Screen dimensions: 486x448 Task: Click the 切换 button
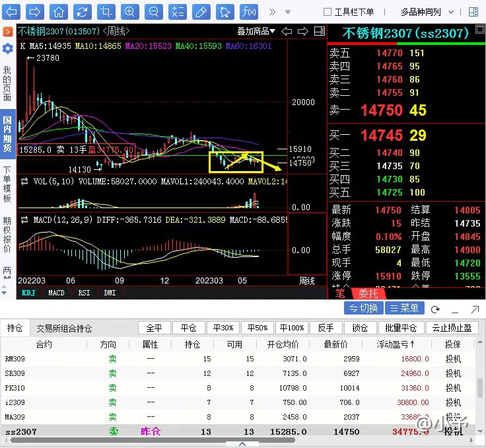click(x=364, y=308)
